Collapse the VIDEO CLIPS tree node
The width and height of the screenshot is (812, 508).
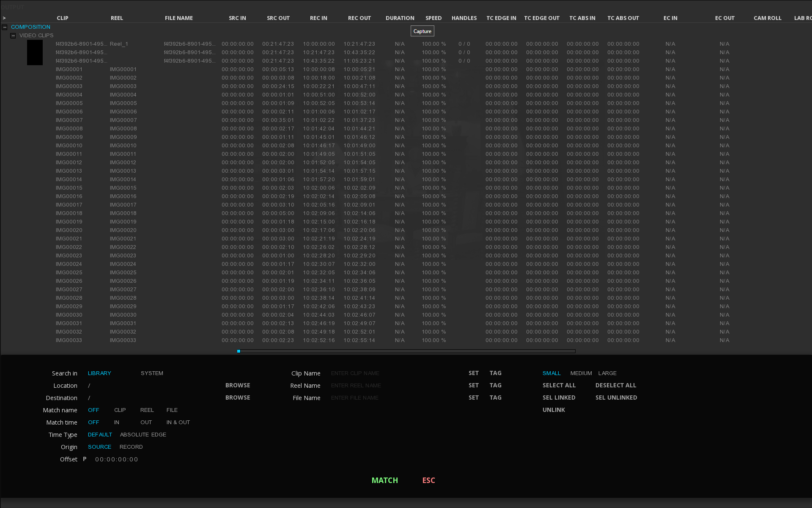(x=13, y=36)
